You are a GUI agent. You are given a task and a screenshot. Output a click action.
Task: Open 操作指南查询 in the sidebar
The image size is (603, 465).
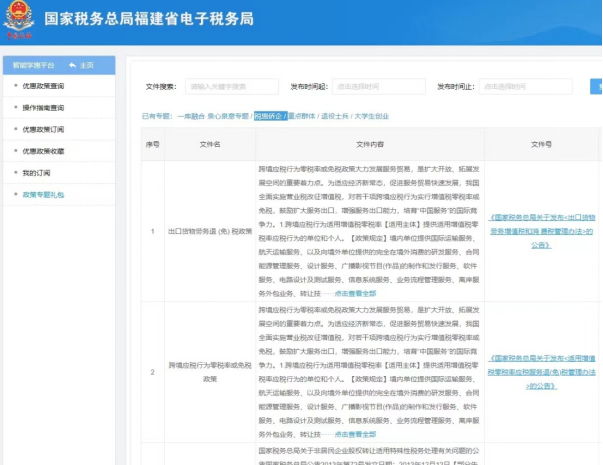click(43, 108)
